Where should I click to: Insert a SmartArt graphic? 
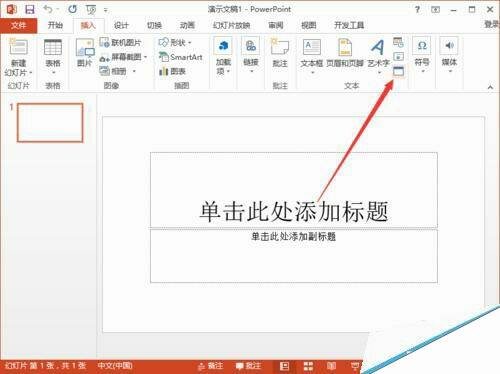point(181,57)
